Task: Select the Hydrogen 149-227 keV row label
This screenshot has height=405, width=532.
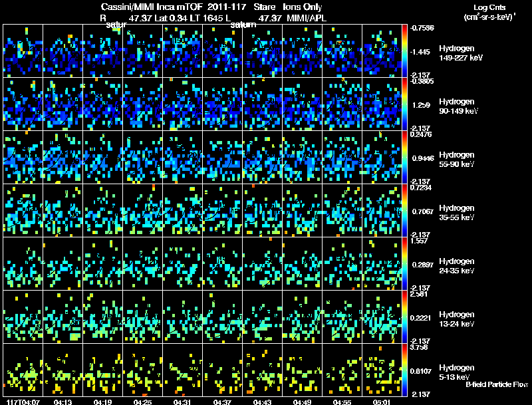Action: [461, 53]
